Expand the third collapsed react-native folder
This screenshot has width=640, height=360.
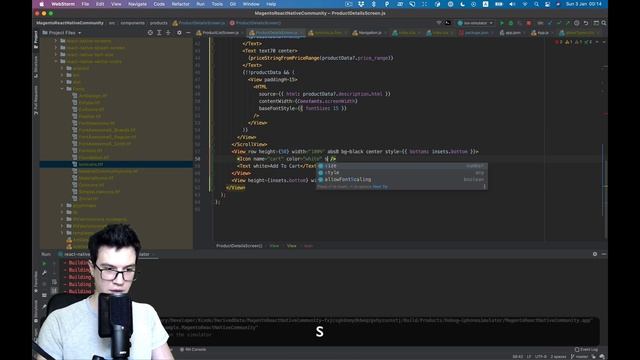[56, 54]
